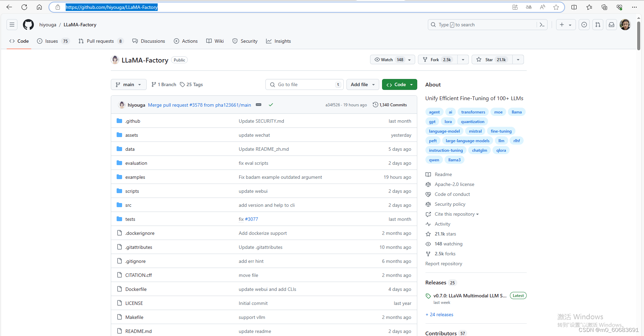Expand Add file dropdown
Image resolution: width=644 pixels, height=336 pixels.
click(x=363, y=84)
